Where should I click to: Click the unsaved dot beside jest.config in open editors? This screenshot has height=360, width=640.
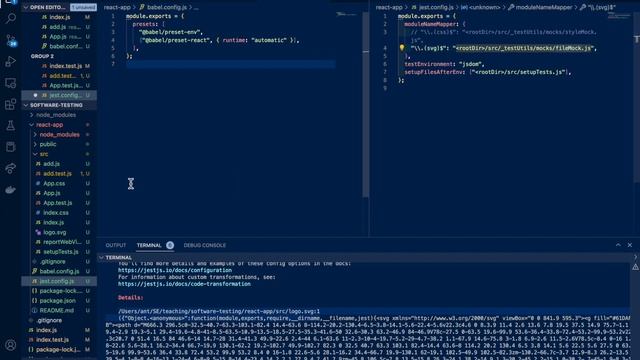(35, 95)
